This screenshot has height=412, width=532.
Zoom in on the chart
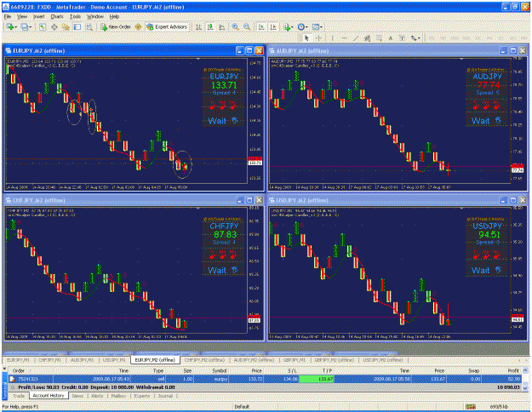235,26
